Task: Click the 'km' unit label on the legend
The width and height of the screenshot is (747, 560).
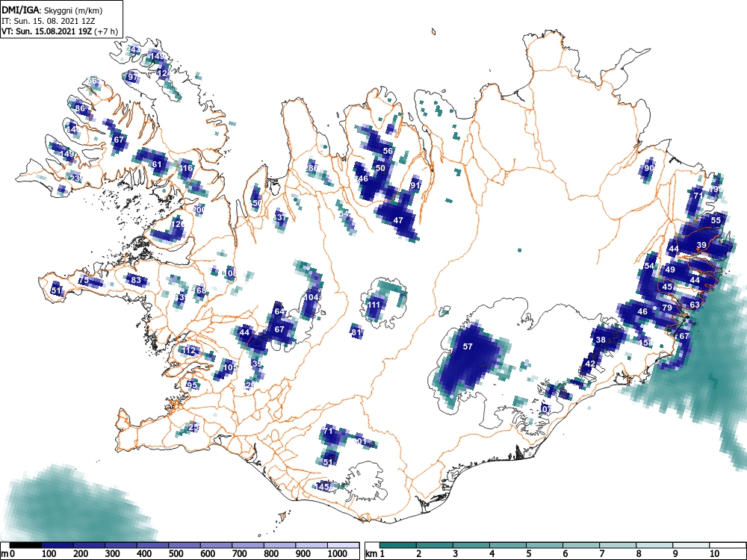Action: (x=371, y=554)
